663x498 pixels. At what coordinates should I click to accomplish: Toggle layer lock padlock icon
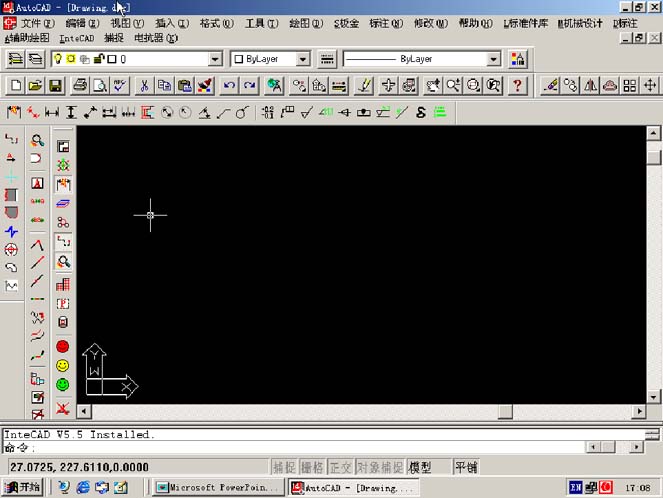pyautogui.click(x=99, y=59)
